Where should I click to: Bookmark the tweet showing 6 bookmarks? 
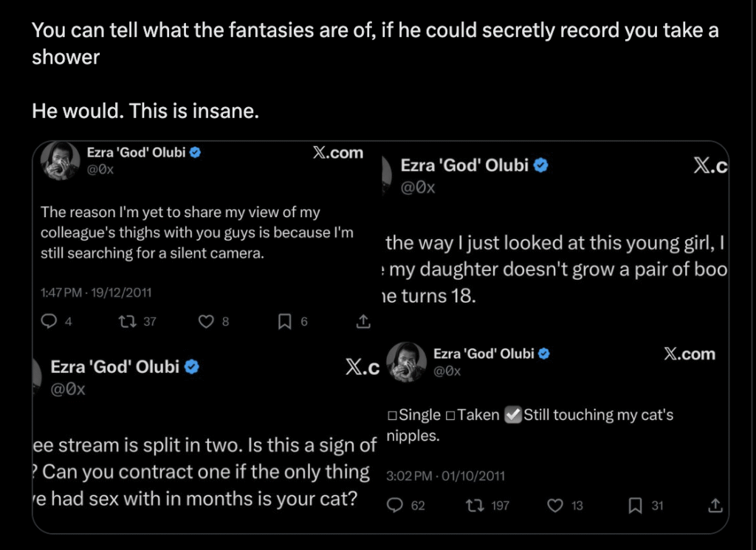click(284, 321)
